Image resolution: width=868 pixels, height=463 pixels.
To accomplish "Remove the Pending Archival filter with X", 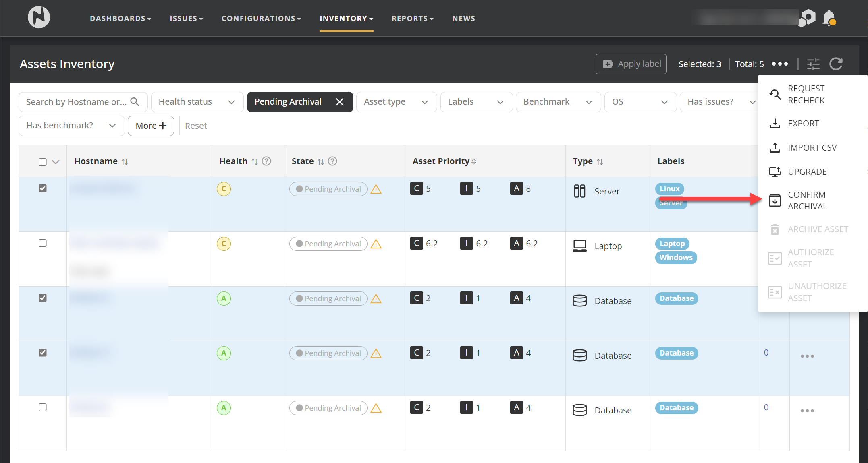I will pyautogui.click(x=340, y=102).
